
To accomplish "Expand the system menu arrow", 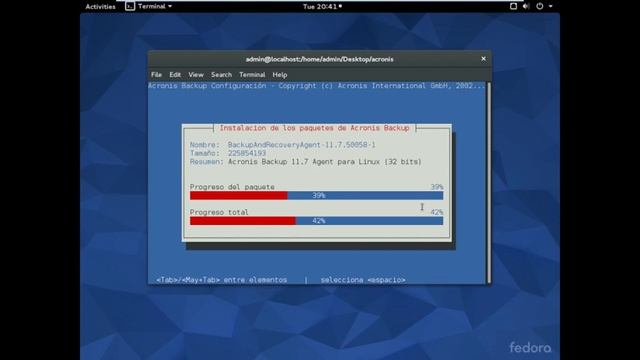I will pos(550,6).
